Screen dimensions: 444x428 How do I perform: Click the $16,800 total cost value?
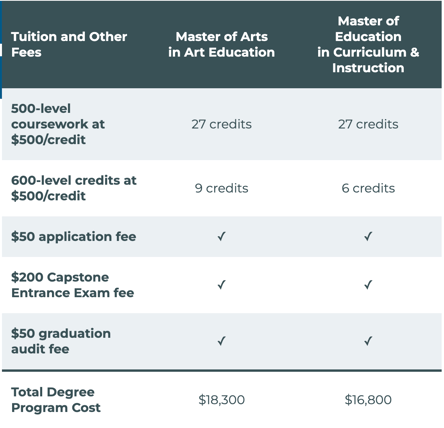coord(368,400)
